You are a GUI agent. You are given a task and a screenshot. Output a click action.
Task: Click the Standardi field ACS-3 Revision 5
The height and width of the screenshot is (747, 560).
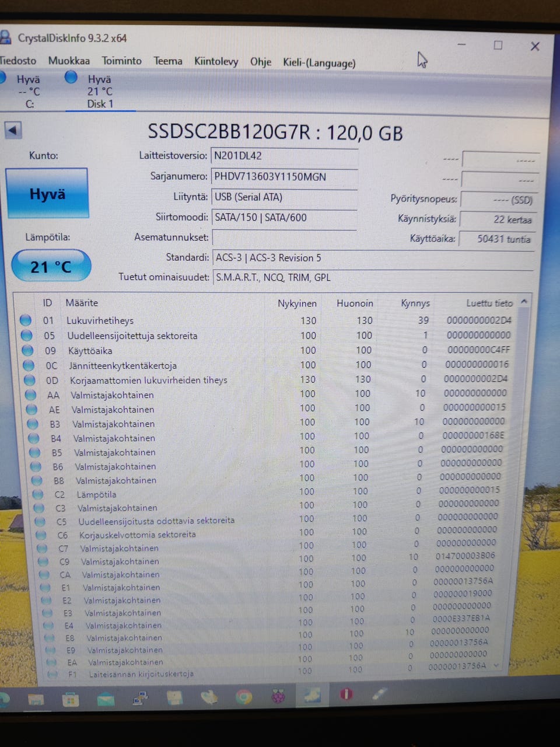point(373,258)
